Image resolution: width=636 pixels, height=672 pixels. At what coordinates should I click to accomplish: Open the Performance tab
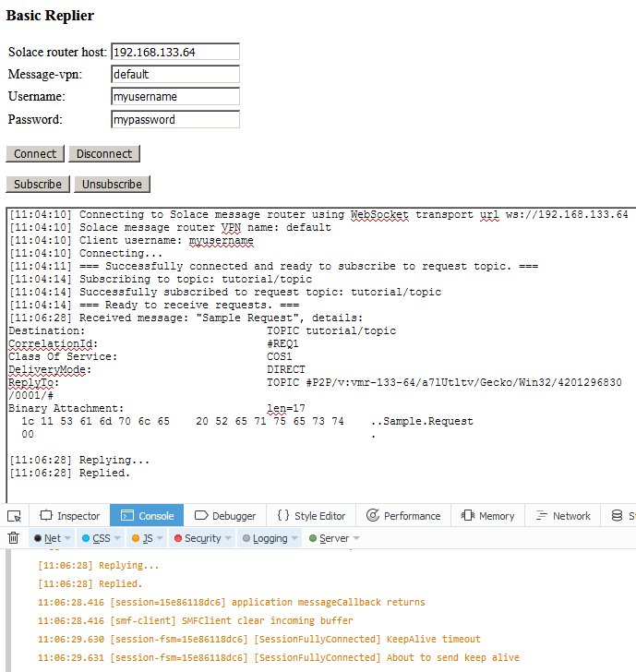(x=403, y=516)
